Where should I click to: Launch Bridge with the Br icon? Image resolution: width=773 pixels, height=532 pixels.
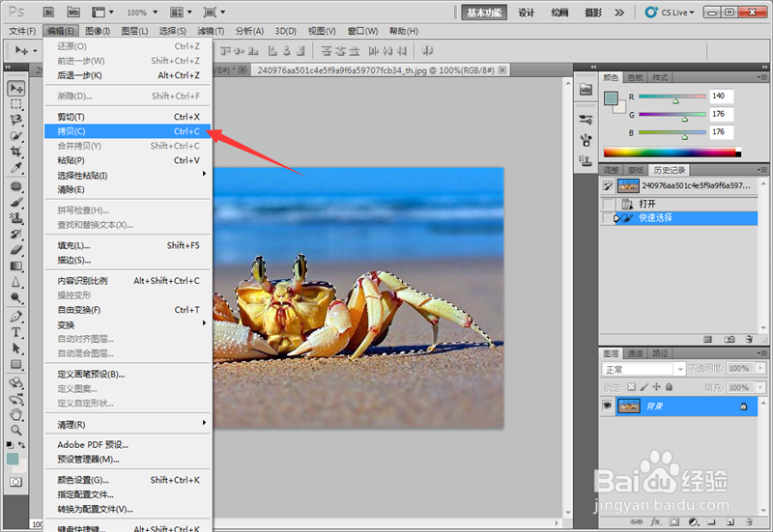click(48, 13)
